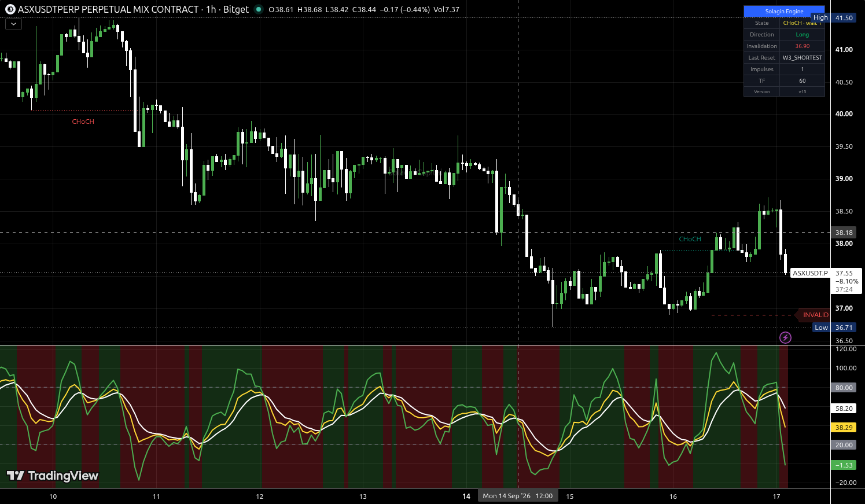Click the 40.00 price axis label

[x=844, y=114]
